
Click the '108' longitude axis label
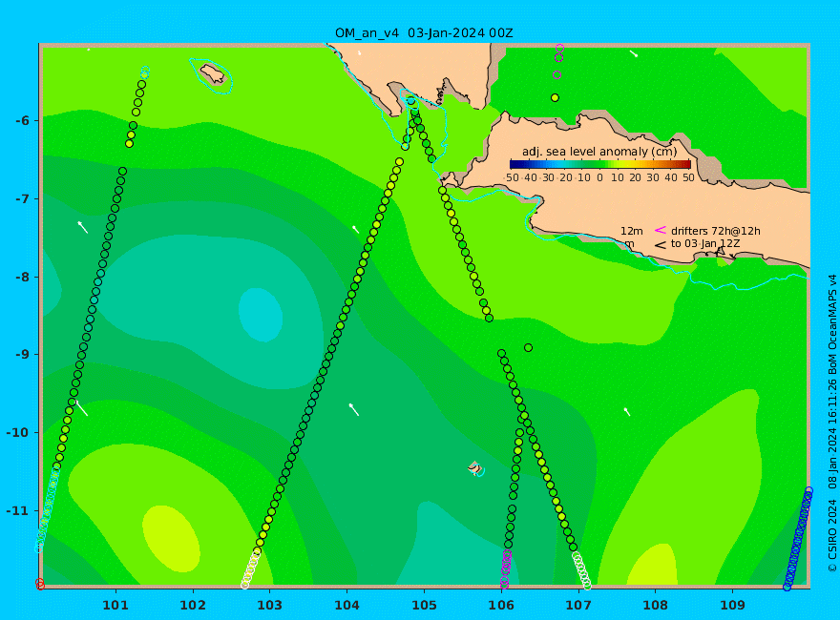655,606
